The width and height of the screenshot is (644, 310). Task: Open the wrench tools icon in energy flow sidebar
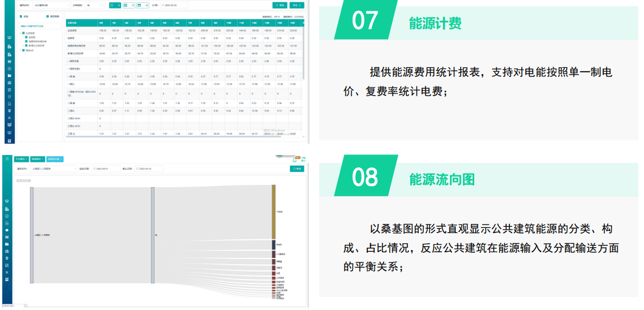click(7, 272)
